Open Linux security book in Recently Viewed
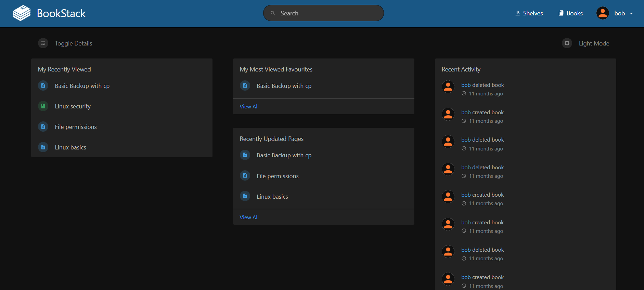Viewport: 644px width, 290px height. coord(73,106)
